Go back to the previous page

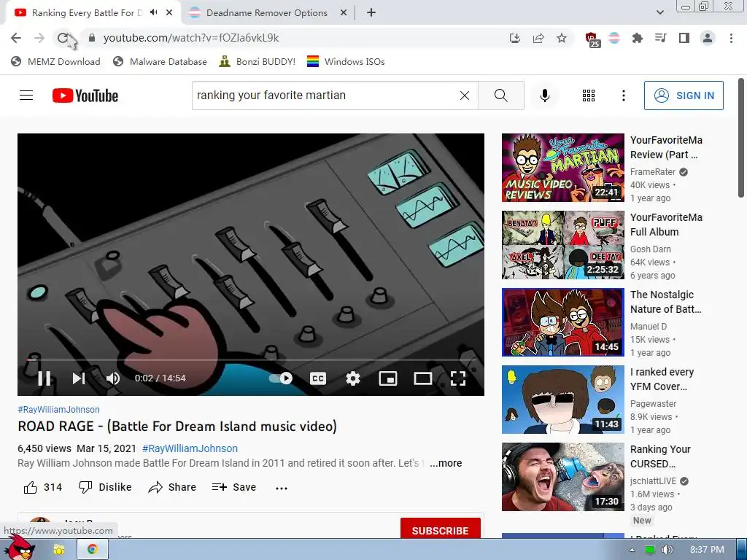[16, 38]
